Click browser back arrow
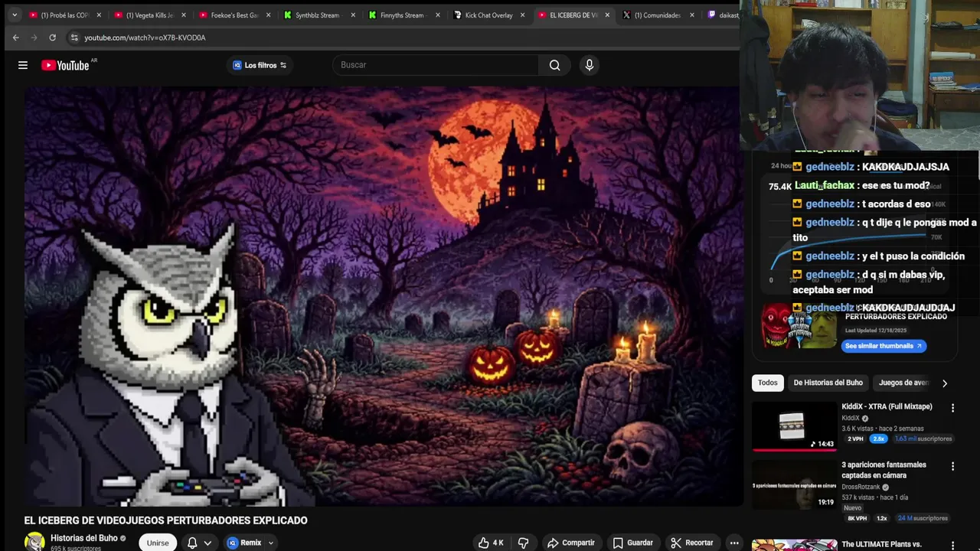The height and width of the screenshot is (551, 980). [15, 37]
